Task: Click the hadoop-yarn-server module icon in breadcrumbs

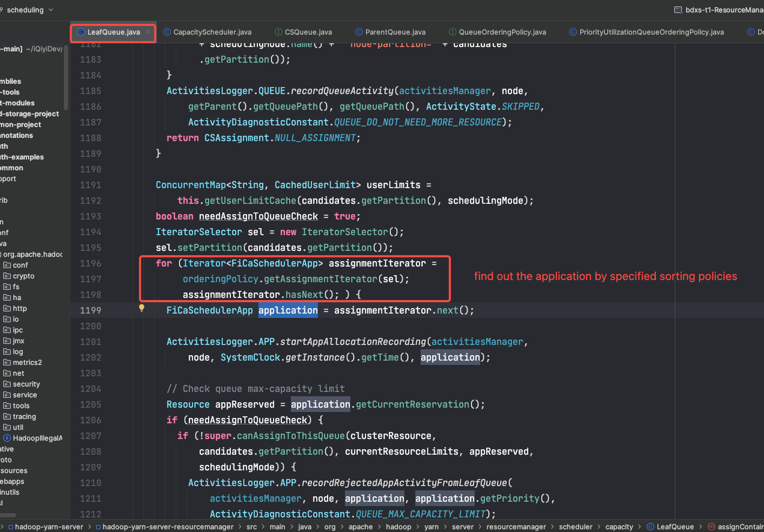Action: coord(10,527)
